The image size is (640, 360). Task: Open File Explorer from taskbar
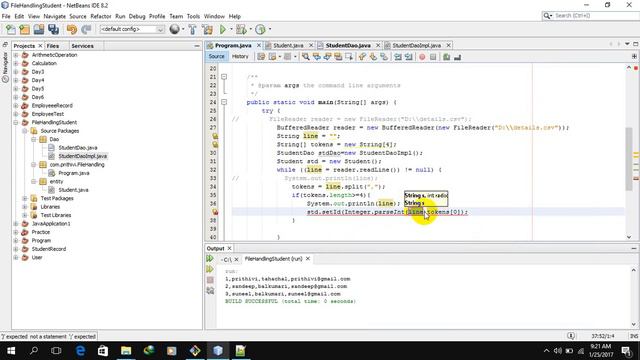click(126, 351)
